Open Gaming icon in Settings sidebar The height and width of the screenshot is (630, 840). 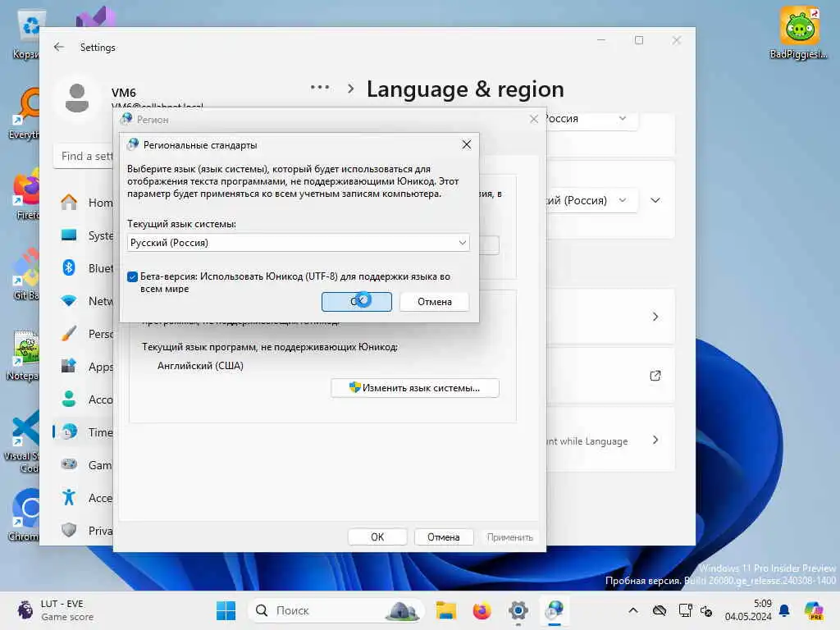(x=69, y=464)
